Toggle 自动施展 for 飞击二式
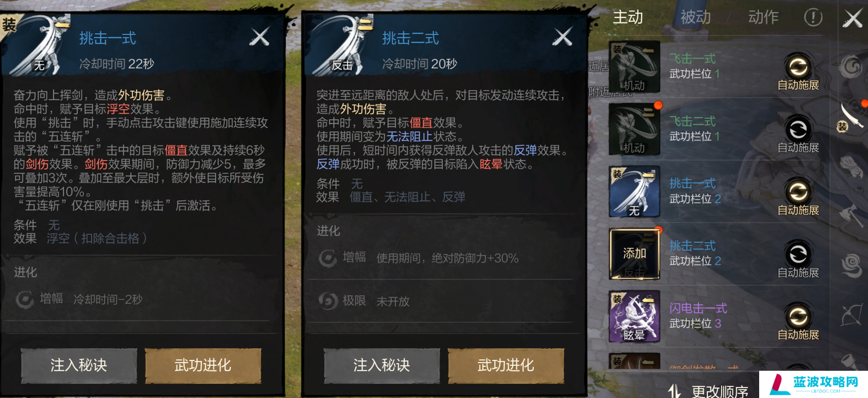The height and width of the screenshot is (398, 868). pos(798,134)
